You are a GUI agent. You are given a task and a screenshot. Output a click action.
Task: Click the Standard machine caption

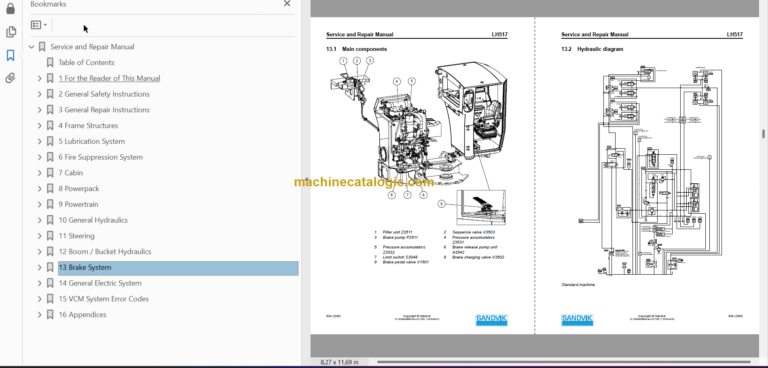(578, 285)
